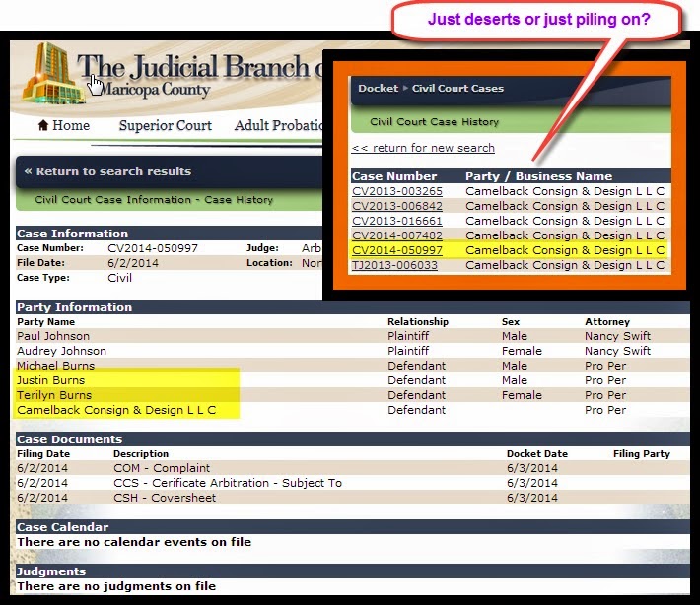
Task: Select docket date of Complaint document
Action: pyautogui.click(x=532, y=468)
